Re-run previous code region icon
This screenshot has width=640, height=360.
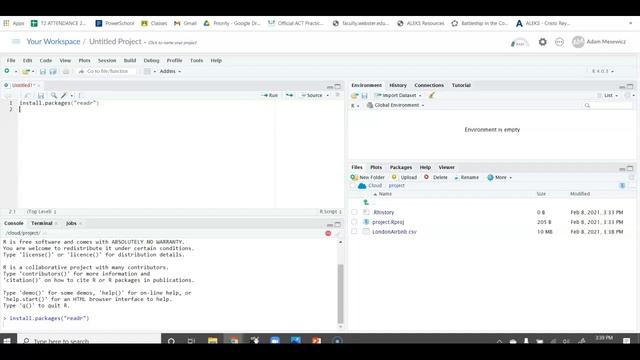(x=289, y=95)
